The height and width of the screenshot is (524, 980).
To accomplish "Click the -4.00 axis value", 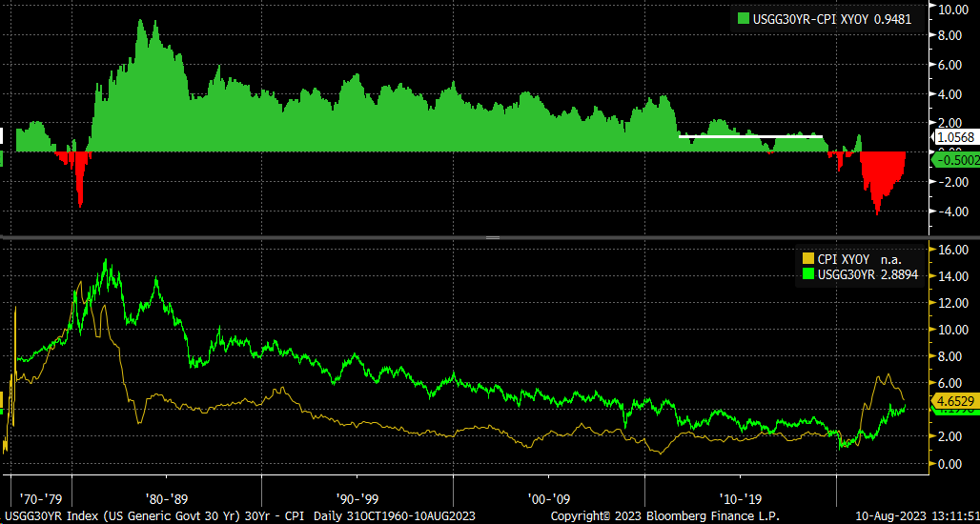I will (x=954, y=212).
